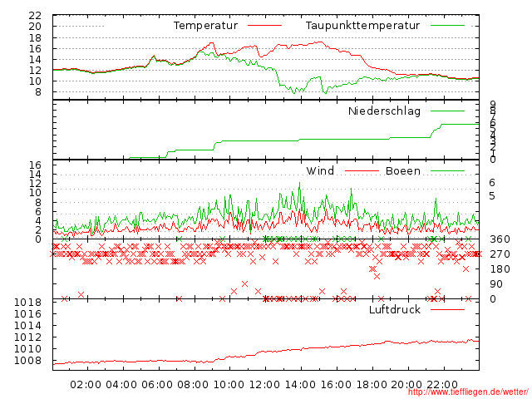
Task: Click the Boeen legend label
Action: tap(403, 170)
